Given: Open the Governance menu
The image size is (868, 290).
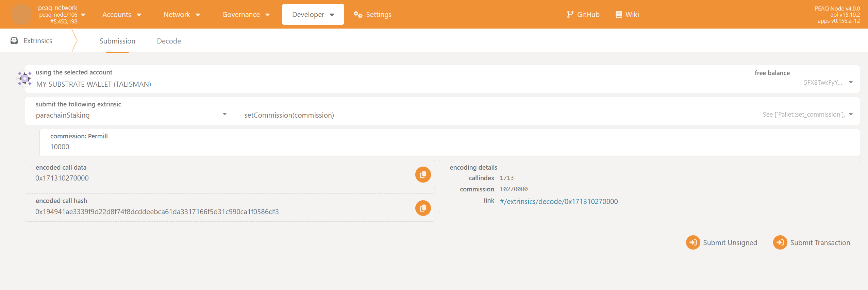Looking at the screenshot, I should [x=246, y=14].
